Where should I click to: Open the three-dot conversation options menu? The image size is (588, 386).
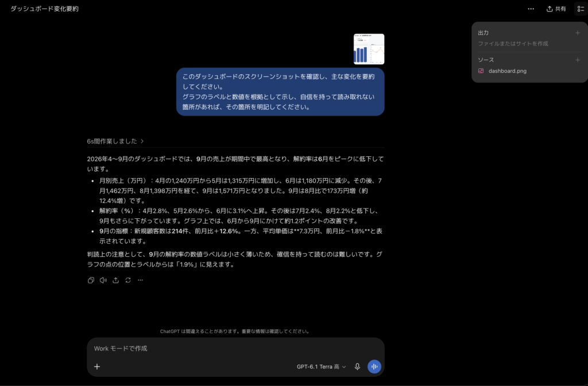pos(531,9)
